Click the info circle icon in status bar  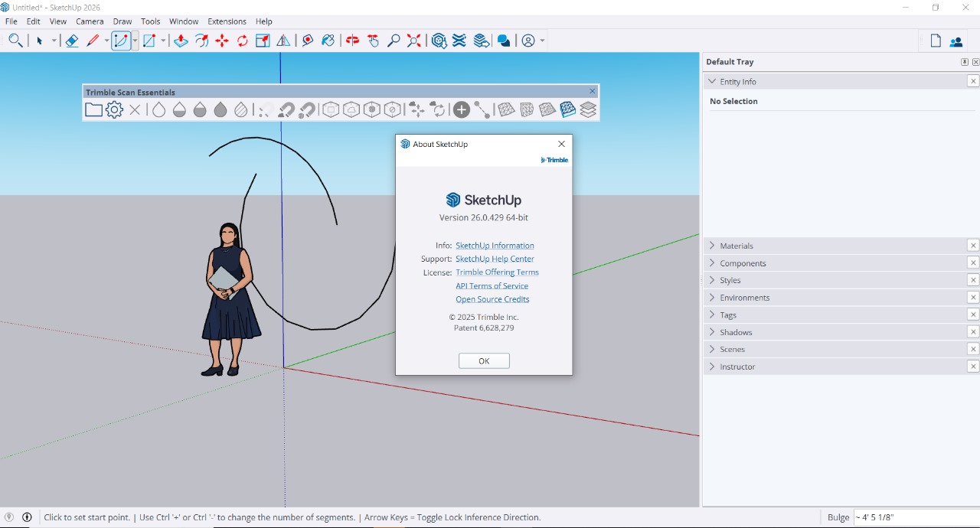[x=27, y=517]
